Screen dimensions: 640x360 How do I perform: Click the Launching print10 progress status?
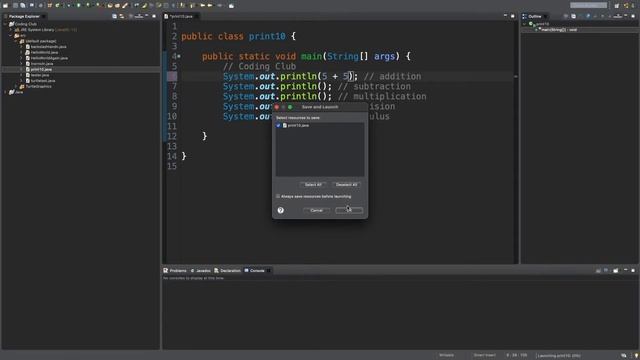click(x=559, y=356)
